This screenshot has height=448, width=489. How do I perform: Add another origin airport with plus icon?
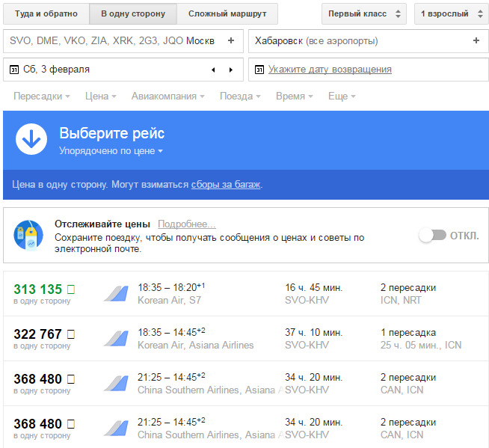231,40
